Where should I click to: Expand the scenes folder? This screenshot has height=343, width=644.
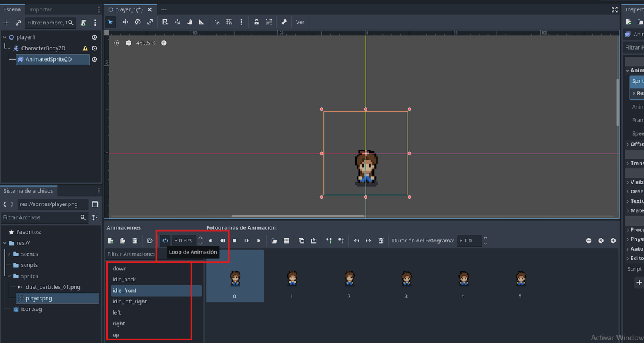[x=9, y=254]
